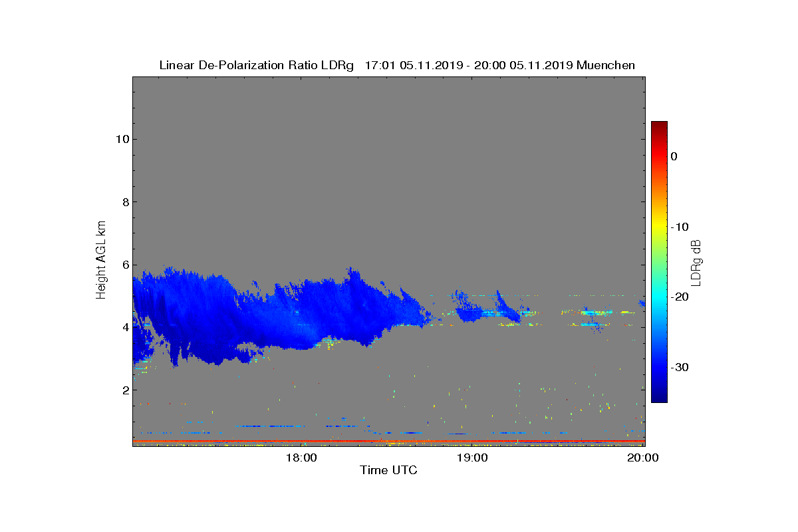Click the 10 km height tick label

coord(122,139)
